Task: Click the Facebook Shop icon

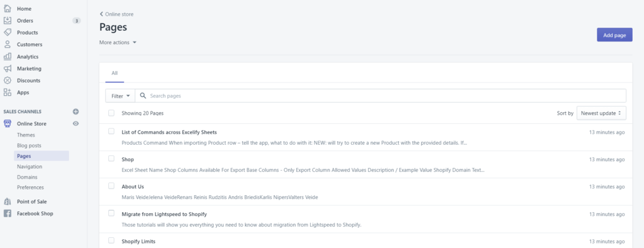Action: point(8,213)
